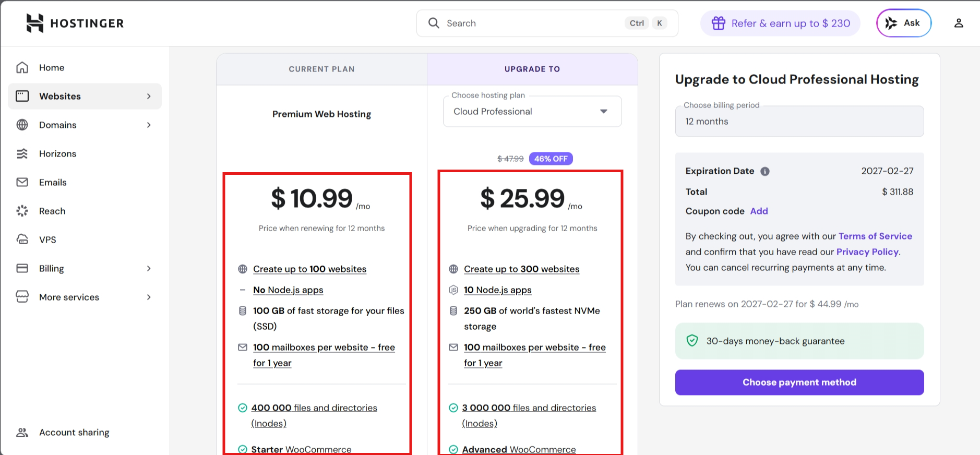Click globe icon beside 100 websites
Screen dimensions: 980x455
point(243,269)
